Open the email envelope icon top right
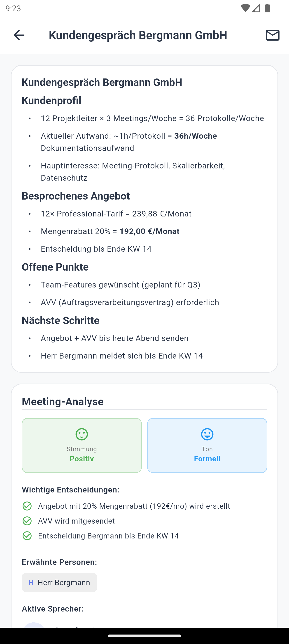Screen dimensions: 289x644 (273, 35)
